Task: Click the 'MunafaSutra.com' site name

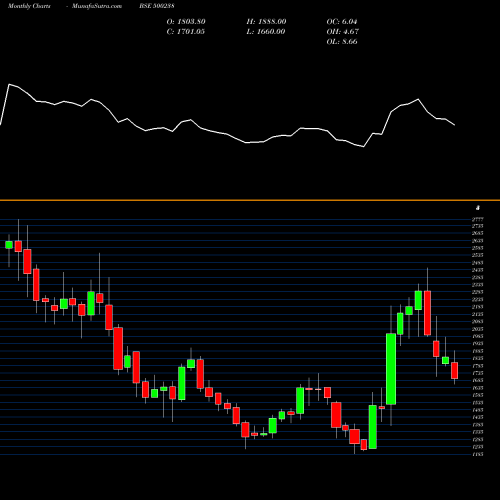Action: (x=97, y=6)
